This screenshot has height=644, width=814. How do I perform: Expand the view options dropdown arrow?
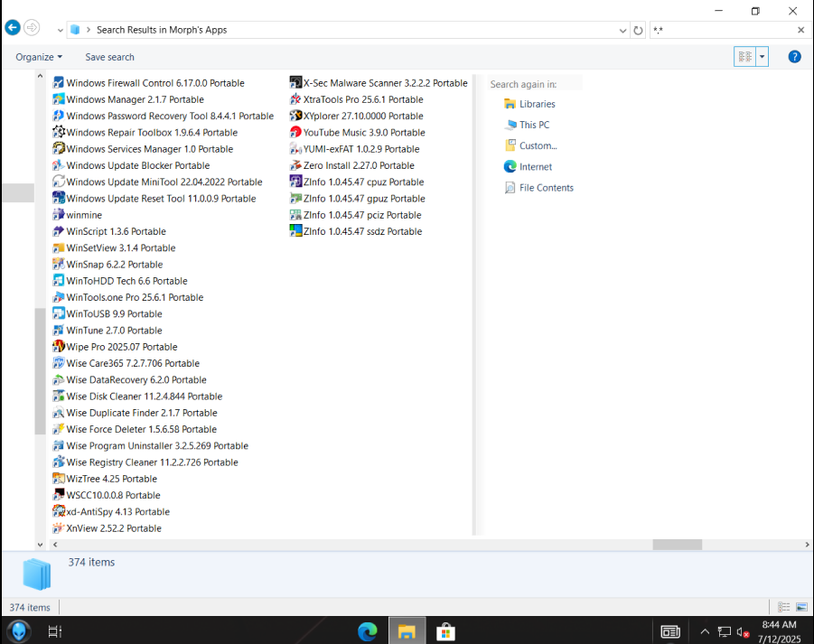[x=763, y=57]
